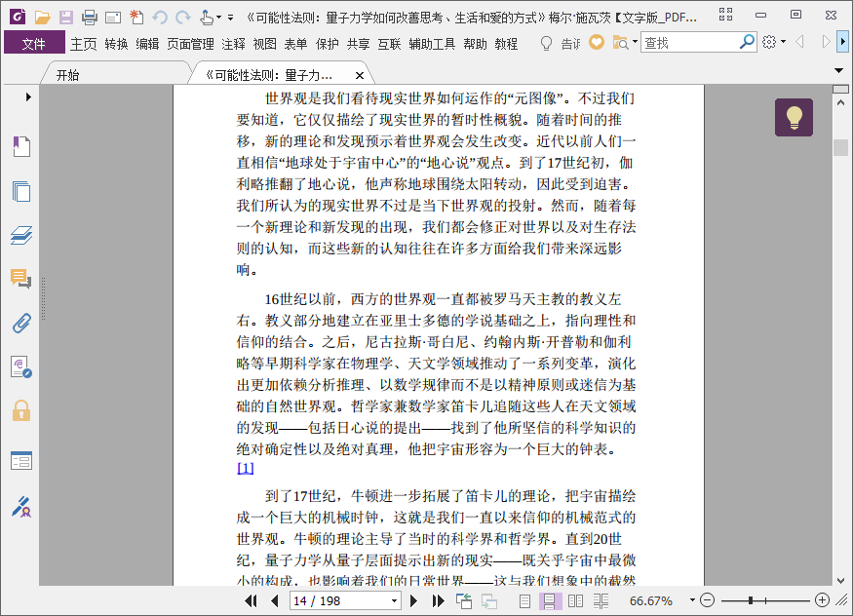Click footnote link [1]
The height and width of the screenshot is (616, 853).
click(x=246, y=468)
